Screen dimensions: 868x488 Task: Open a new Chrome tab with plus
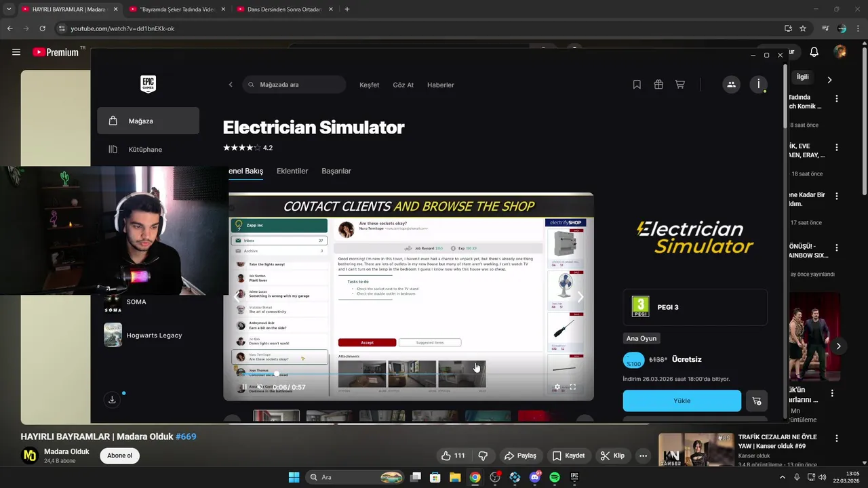coord(347,9)
